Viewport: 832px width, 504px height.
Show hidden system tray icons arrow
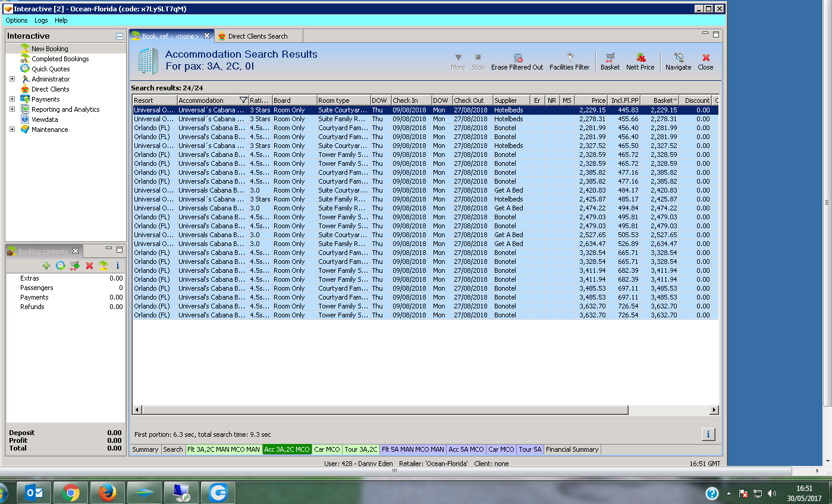(729, 493)
